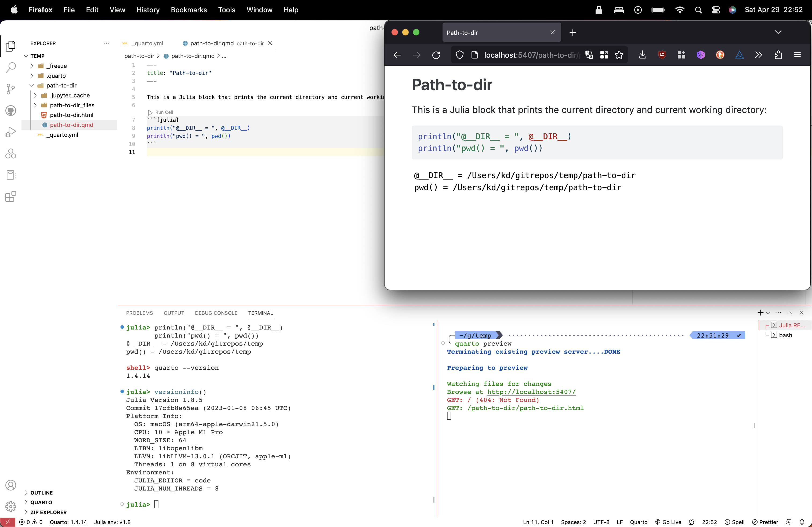
Task: Open the Manage gear menu in VS Code
Action: click(10, 507)
